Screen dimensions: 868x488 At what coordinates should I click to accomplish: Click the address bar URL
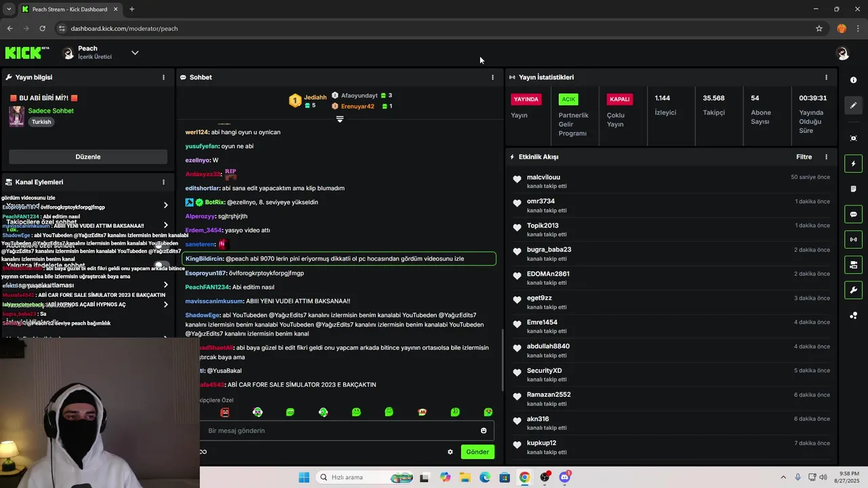124,28
